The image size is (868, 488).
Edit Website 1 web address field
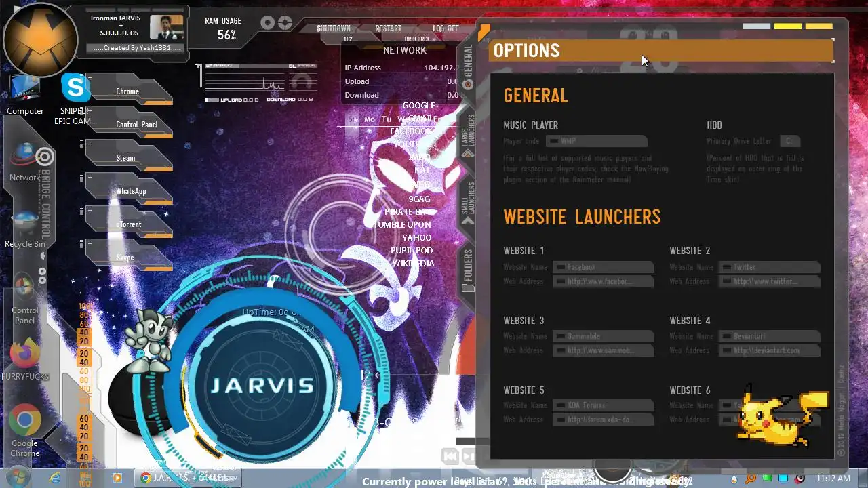point(603,281)
